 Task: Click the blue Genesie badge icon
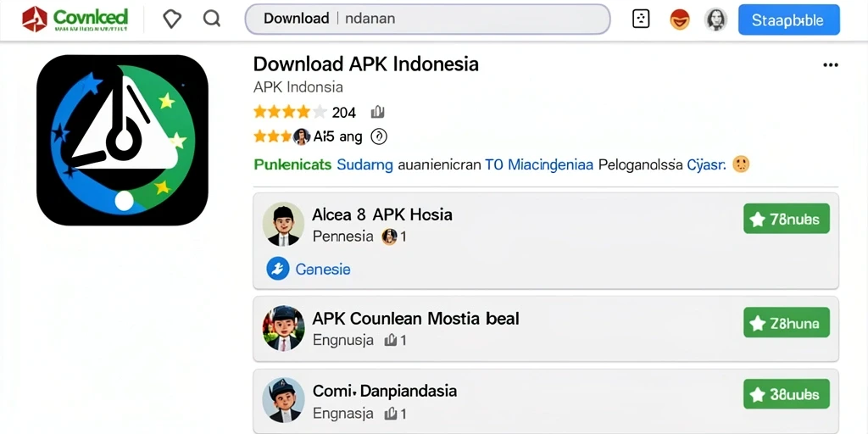click(278, 269)
